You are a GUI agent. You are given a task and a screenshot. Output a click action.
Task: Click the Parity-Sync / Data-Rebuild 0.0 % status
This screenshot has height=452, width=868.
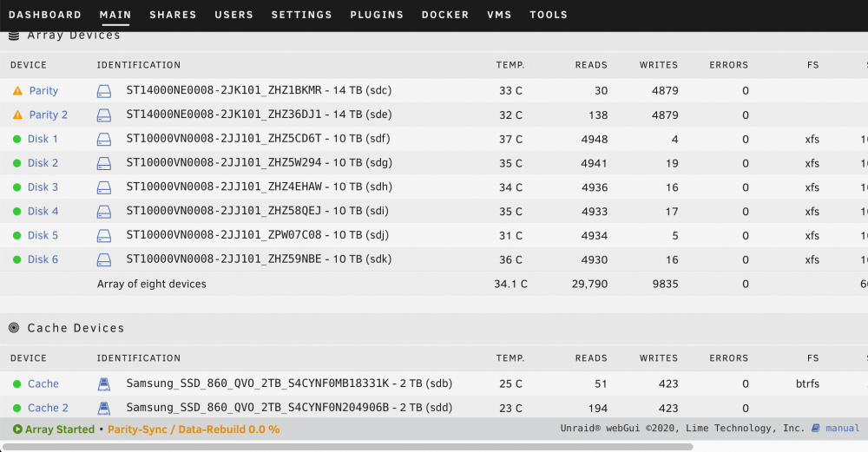[x=194, y=429]
